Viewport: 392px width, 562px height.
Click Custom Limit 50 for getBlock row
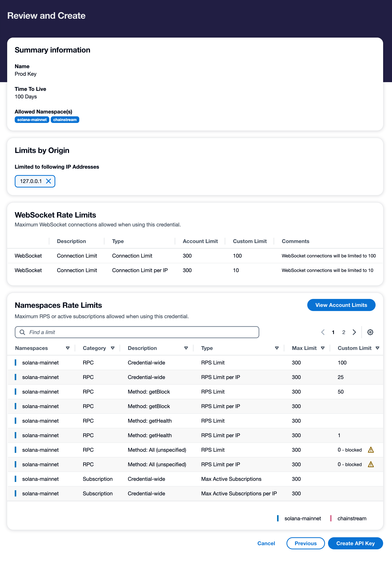341,392
